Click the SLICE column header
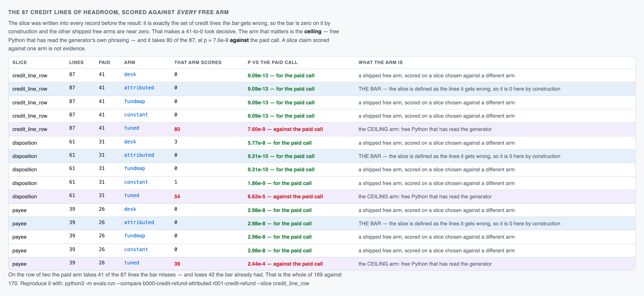Viewport: 644px width, 296px height. point(20,62)
